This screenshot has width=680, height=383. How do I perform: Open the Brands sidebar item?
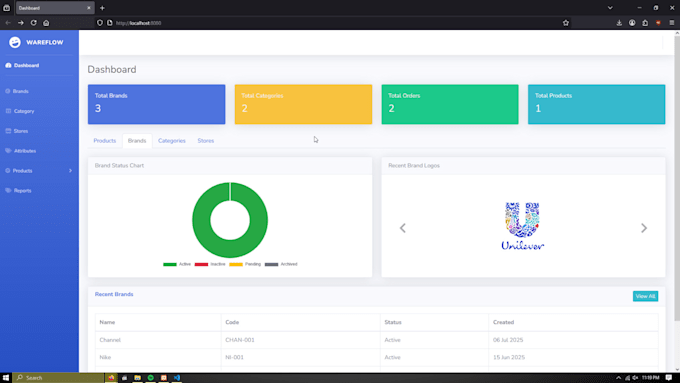coord(17,91)
